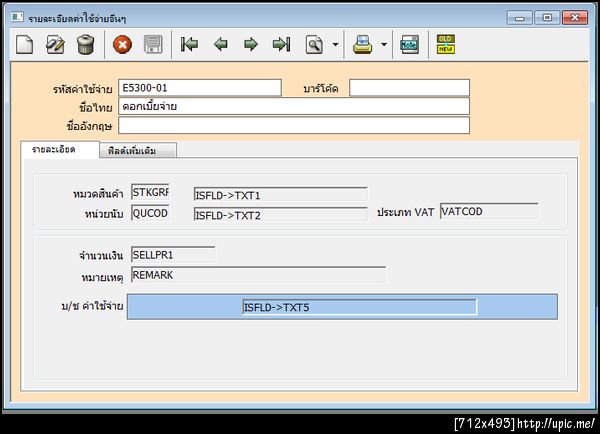Click the ISFLD->TXT1 field
The image size is (600, 434).
(x=280, y=195)
